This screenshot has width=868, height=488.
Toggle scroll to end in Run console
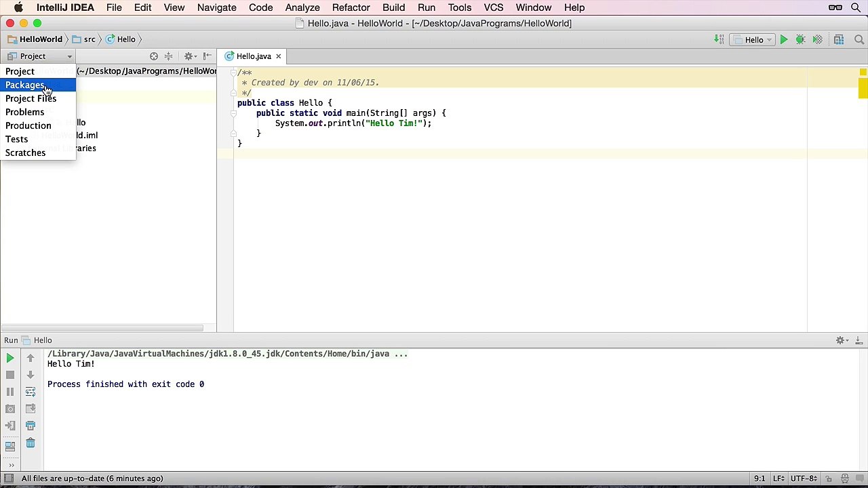(x=31, y=409)
